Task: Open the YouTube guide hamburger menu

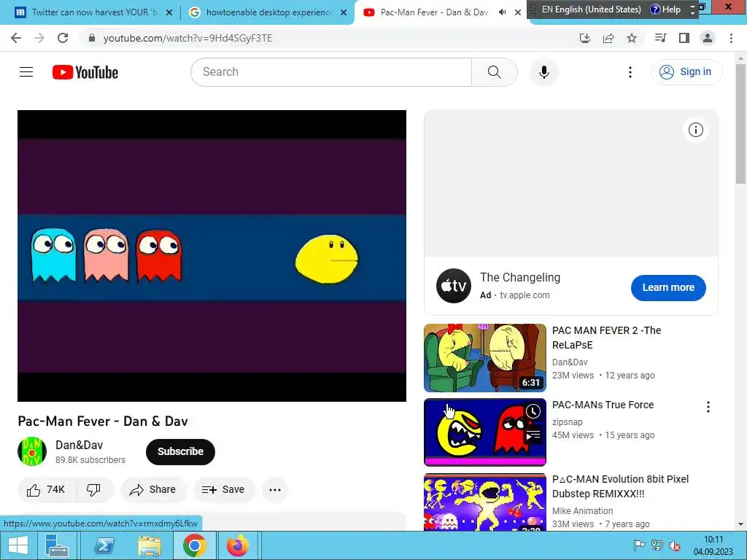Action: coord(26,72)
